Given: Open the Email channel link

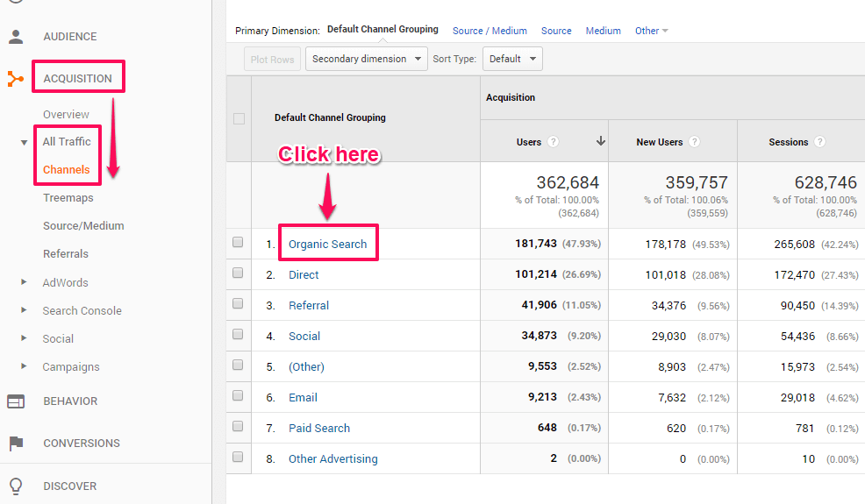Looking at the screenshot, I should [303, 398].
